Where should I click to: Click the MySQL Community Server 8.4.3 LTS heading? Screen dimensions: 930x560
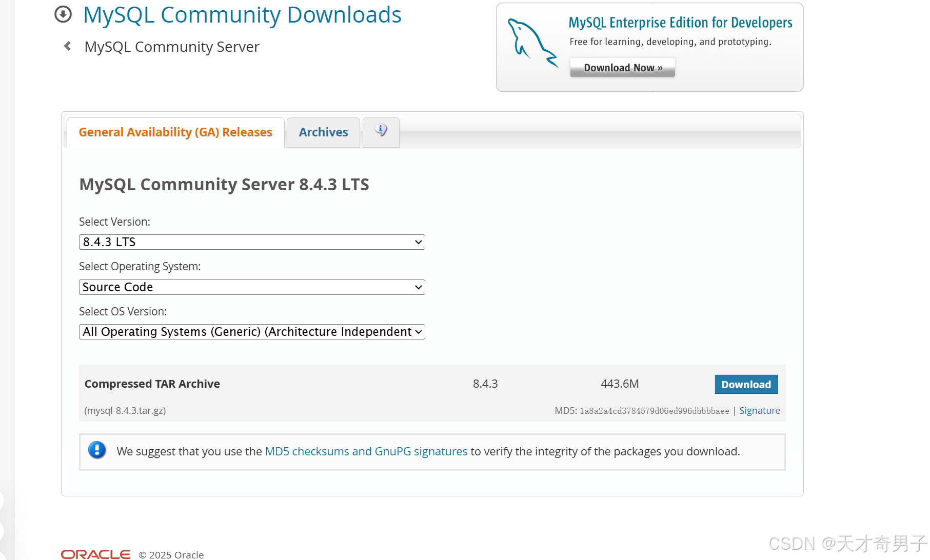point(224,184)
